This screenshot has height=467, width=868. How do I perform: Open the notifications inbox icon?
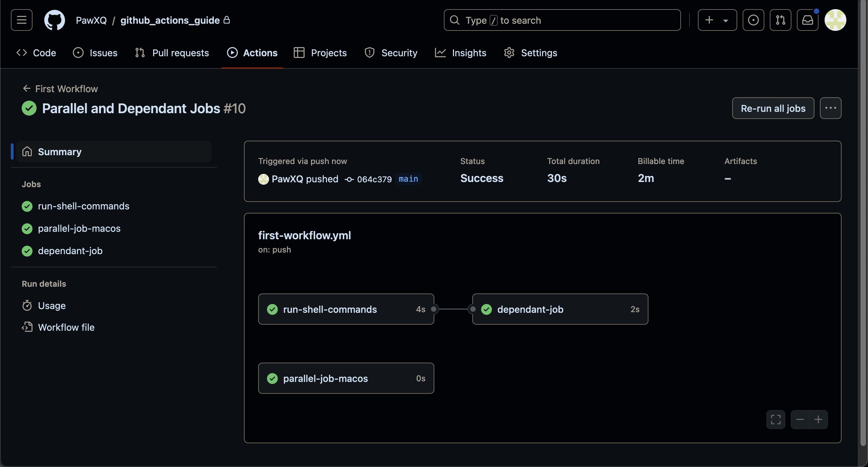point(807,20)
